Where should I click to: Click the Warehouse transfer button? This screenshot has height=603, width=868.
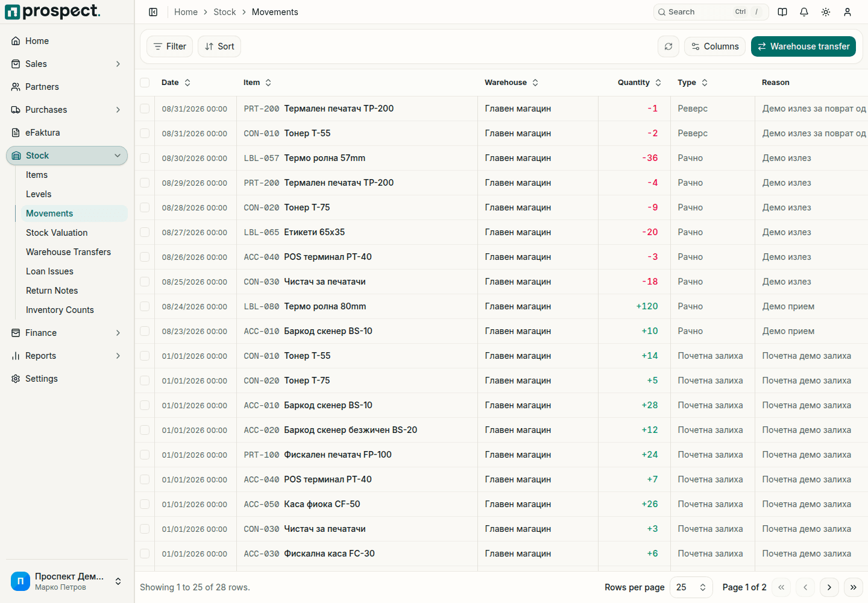click(804, 46)
